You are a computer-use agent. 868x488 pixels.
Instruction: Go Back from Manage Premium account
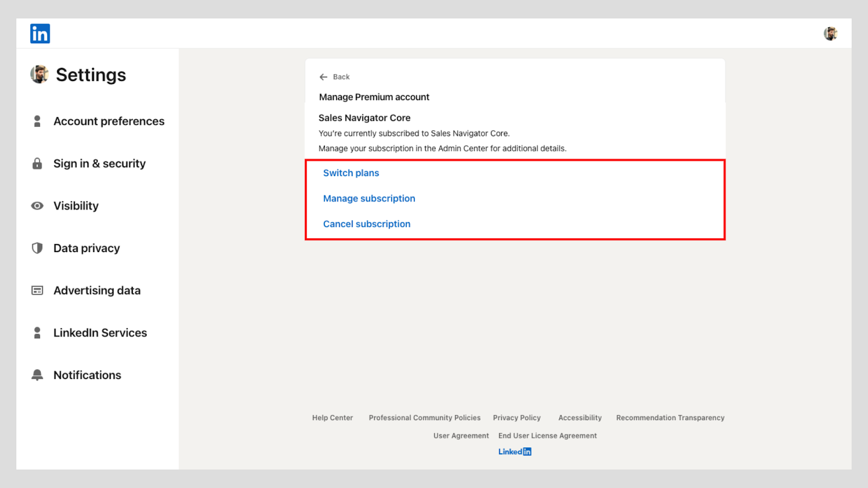point(334,77)
